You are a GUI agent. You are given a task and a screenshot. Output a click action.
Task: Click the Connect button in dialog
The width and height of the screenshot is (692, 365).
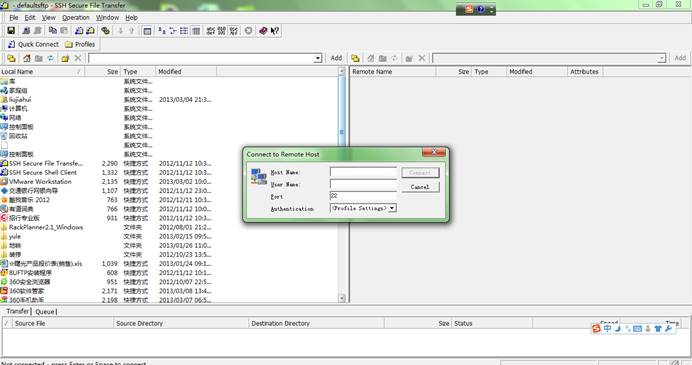(420, 173)
